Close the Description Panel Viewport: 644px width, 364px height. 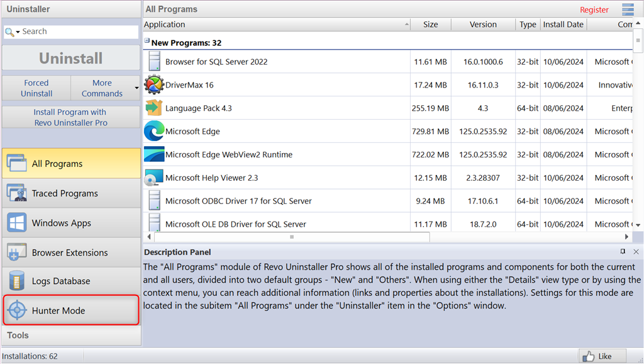(636, 252)
